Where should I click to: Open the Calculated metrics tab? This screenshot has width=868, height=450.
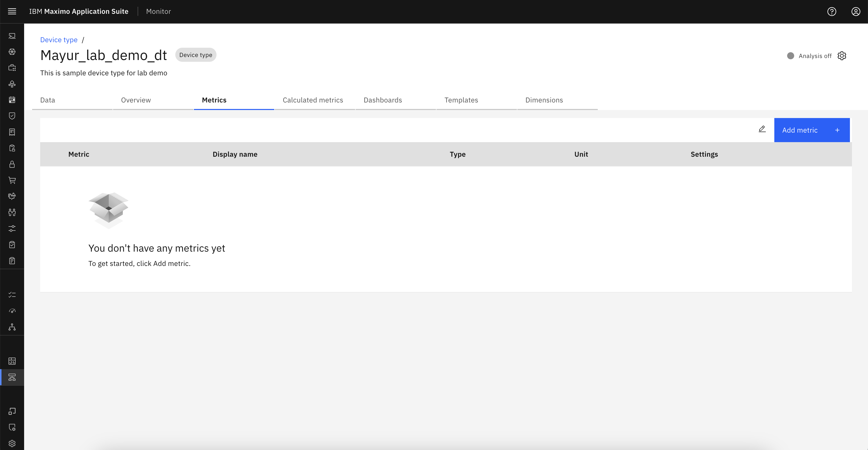point(315,100)
